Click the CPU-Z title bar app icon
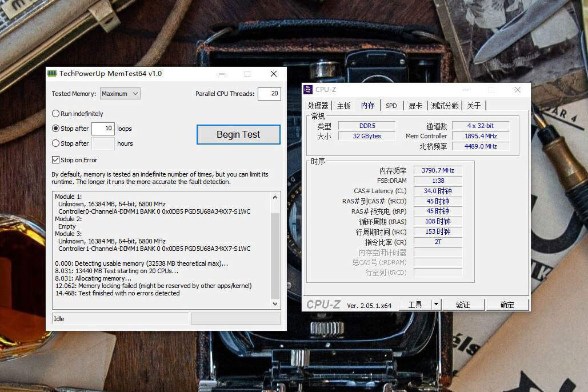The height and width of the screenshot is (392, 588). (308, 90)
